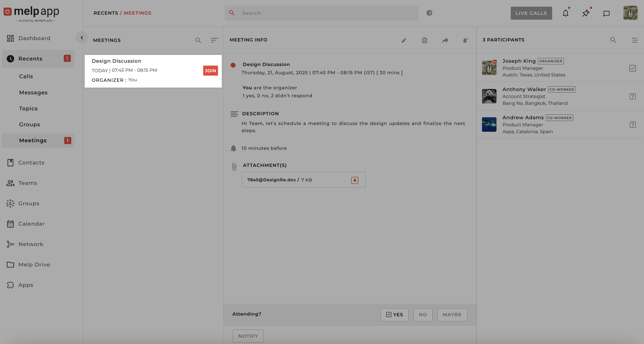This screenshot has height=344, width=644.
Task: Click the top Search field
Action: tap(325, 13)
